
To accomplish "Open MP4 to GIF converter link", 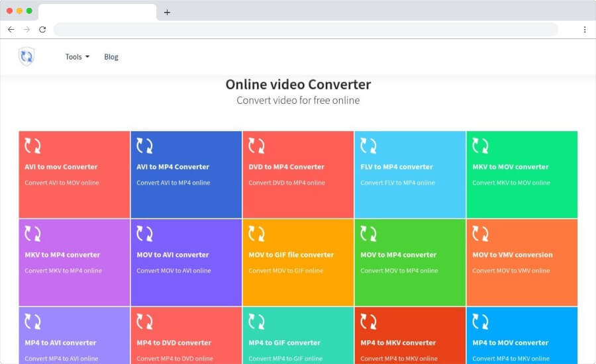I will (x=285, y=343).
